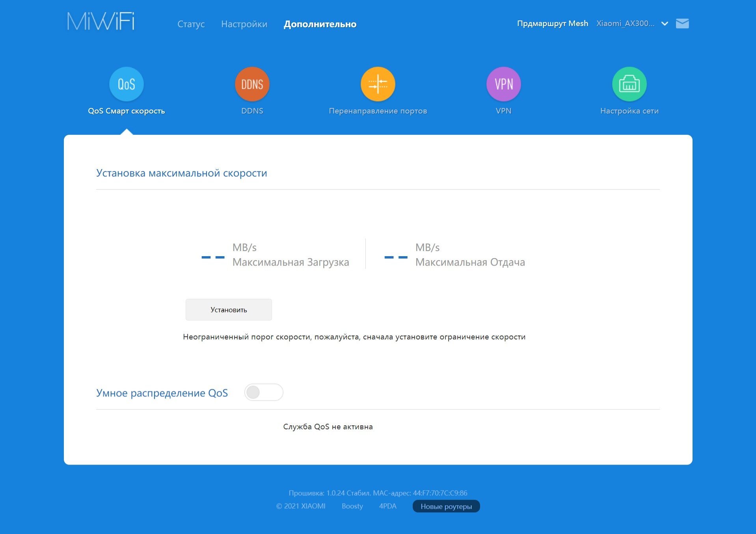
Task: Expand the chevron next to router name
Action: 665,24
